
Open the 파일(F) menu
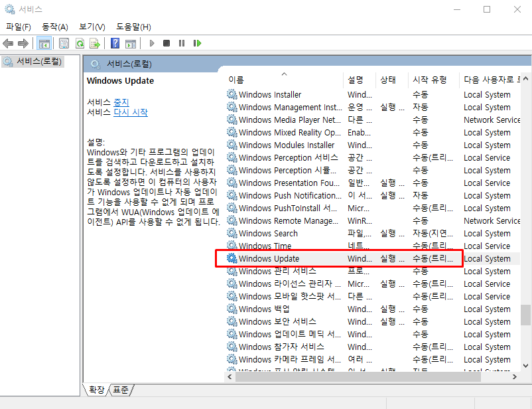pos(19,27)
